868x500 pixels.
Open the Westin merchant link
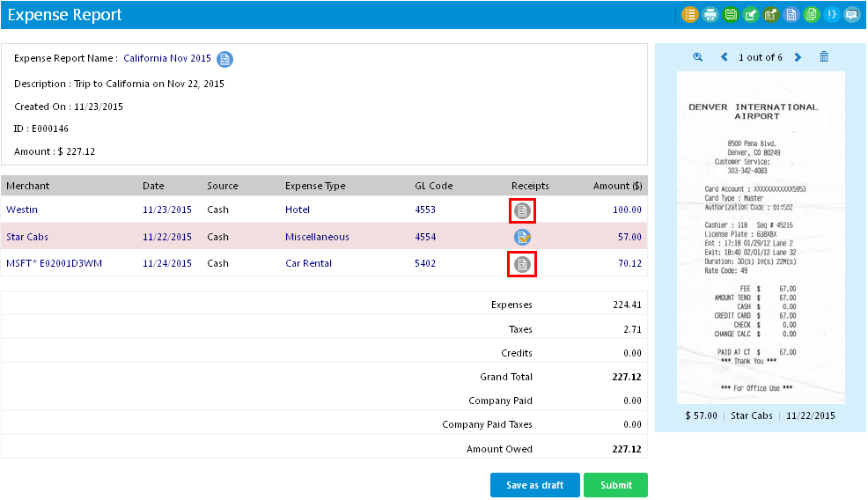tap(22, 210)
